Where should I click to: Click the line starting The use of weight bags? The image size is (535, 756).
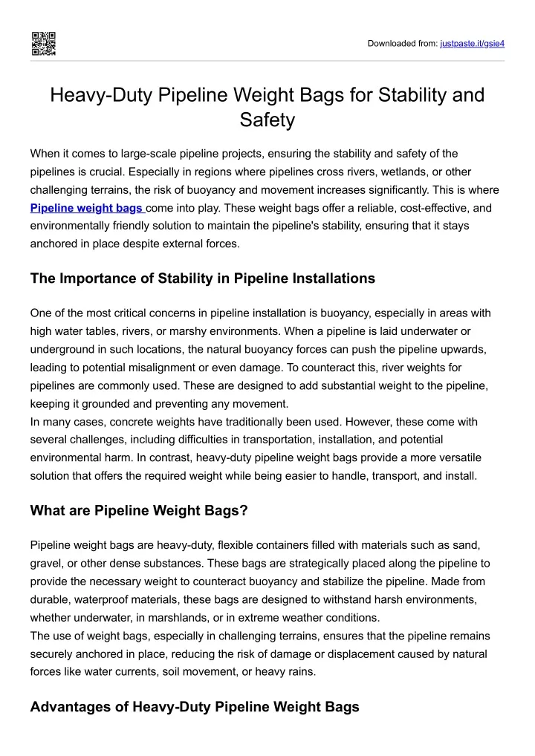[x=260, y=636]
